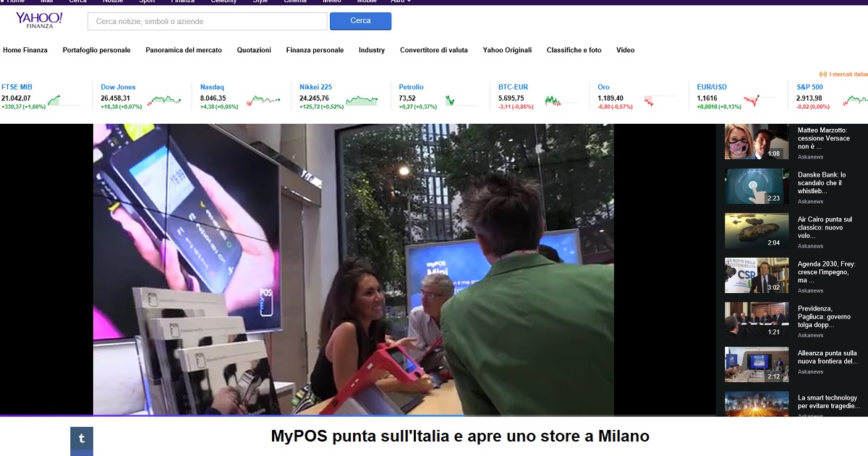Expand the Altro dropdown in top bar

400,1
